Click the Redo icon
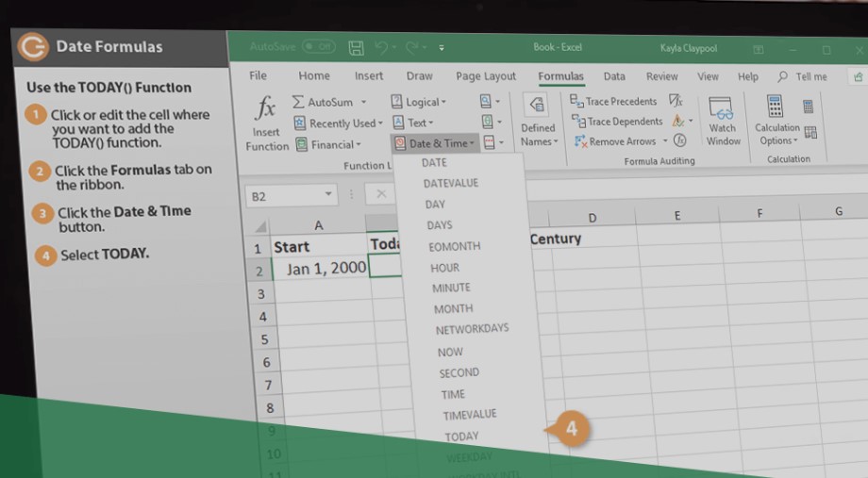868x478 pixels. click(412, 48)
